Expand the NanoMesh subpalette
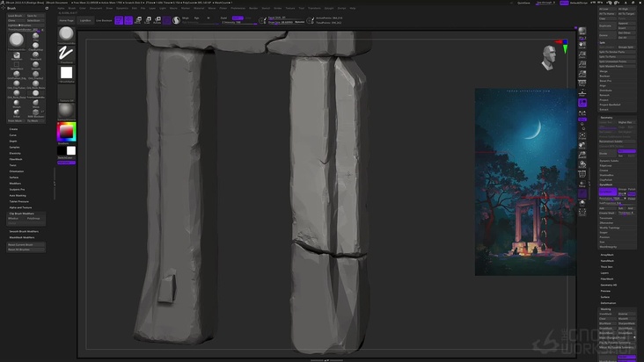The width and height of the screenshot is (644, 362). (607, 261)
